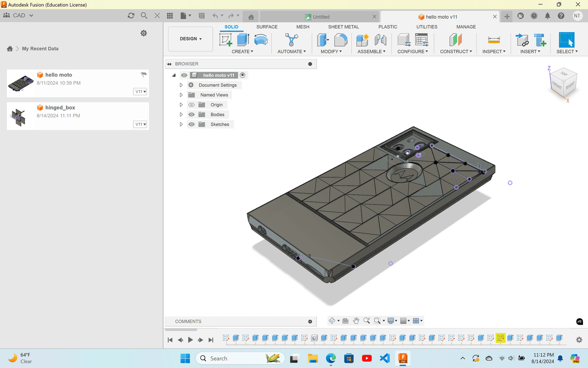
Task: Show the hidden Origin folder
Action: click(192, 105)
